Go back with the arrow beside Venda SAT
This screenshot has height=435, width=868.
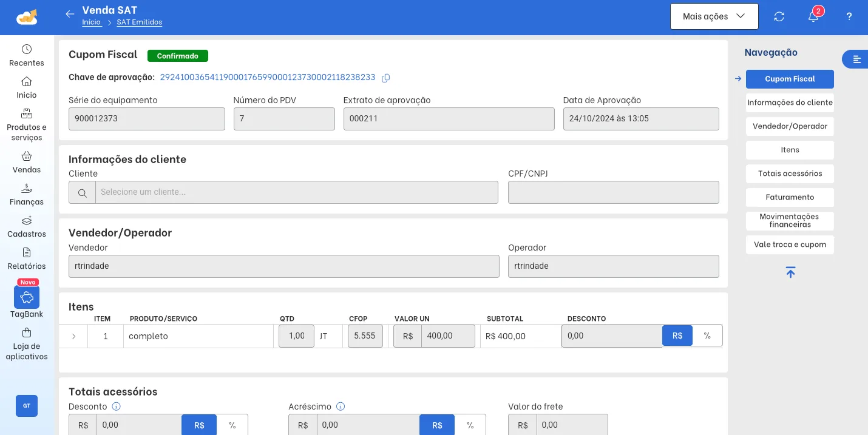[70, 14]
